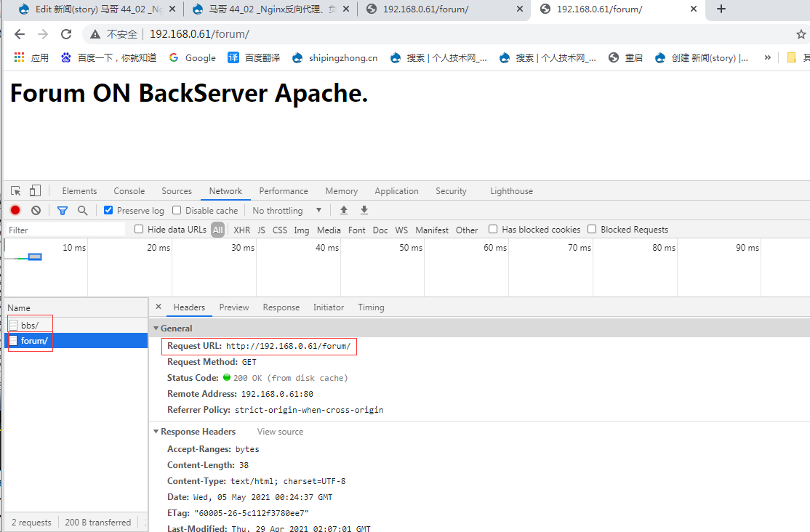The width and height of the screenshot is (810, 532).
Task: Click View source link
Action: 280,432
